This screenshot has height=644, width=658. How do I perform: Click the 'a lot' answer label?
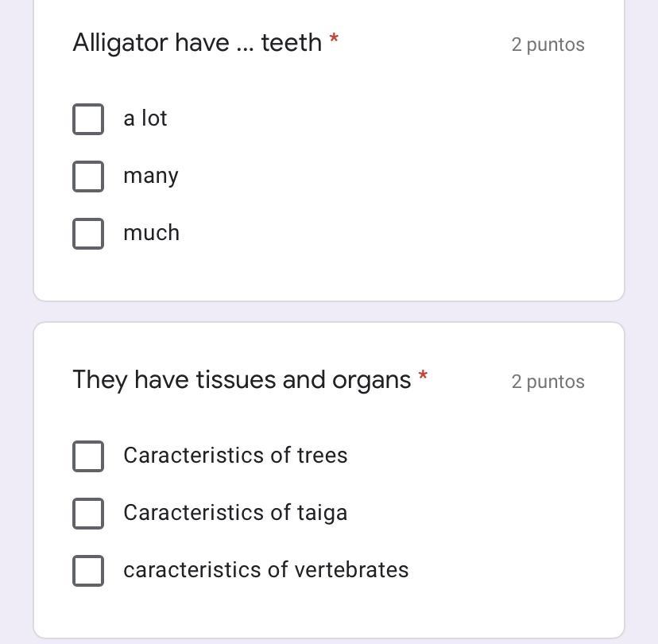coord(145,118)
